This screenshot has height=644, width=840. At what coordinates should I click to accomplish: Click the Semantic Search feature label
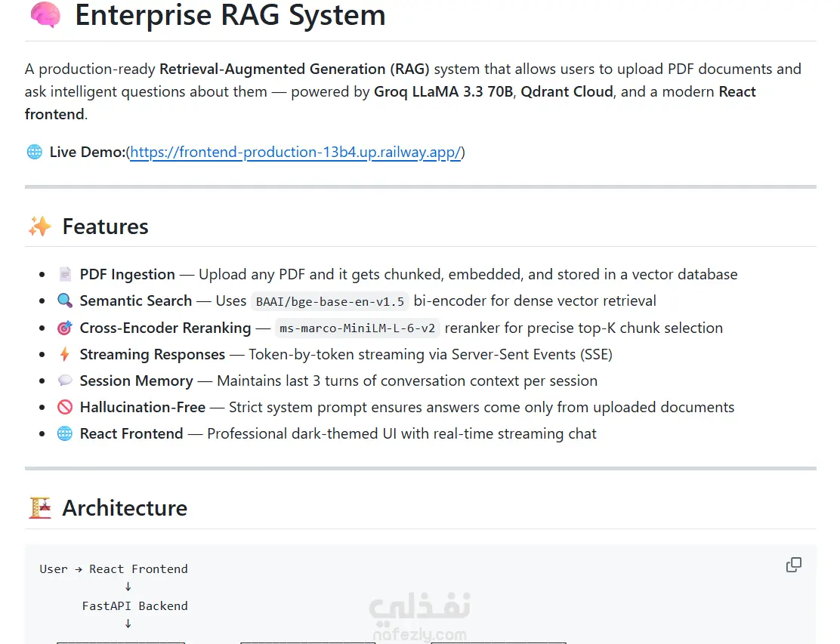click(136, 300)
